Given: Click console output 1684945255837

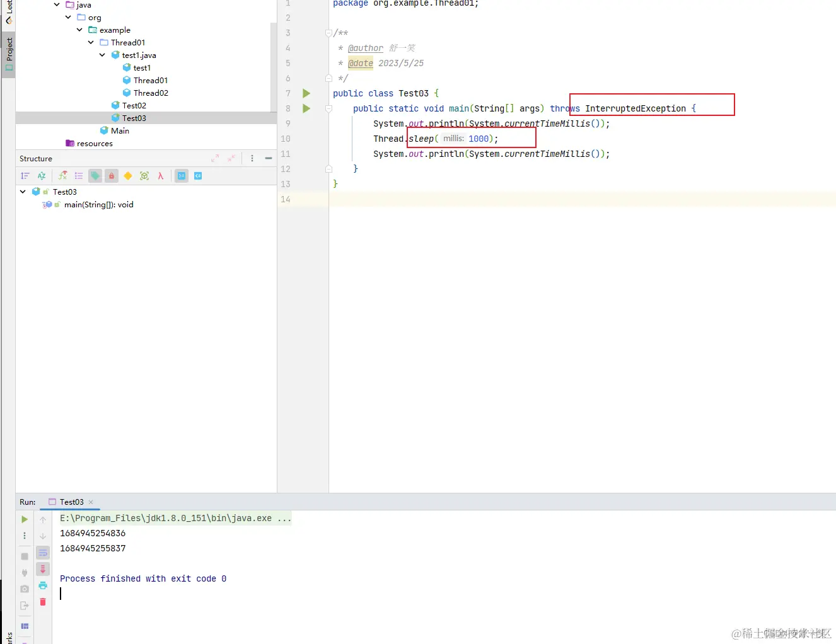Looking at the screenshot, I should pyautogui.click(x=93, y=548).
